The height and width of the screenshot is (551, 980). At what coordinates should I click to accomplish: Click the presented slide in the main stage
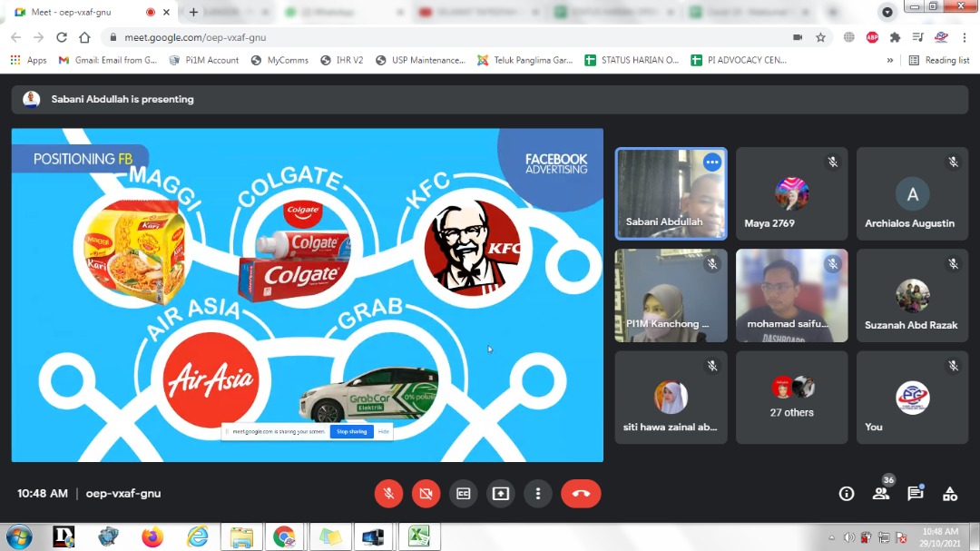pyautogui.click(x=308, y=295)
